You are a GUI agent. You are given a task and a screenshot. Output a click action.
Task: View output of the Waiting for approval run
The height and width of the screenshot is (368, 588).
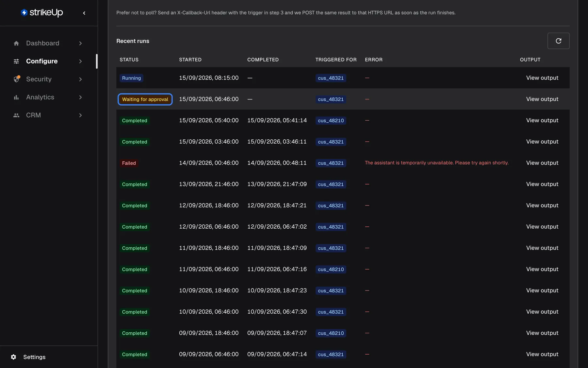click(x=542, y=99)
